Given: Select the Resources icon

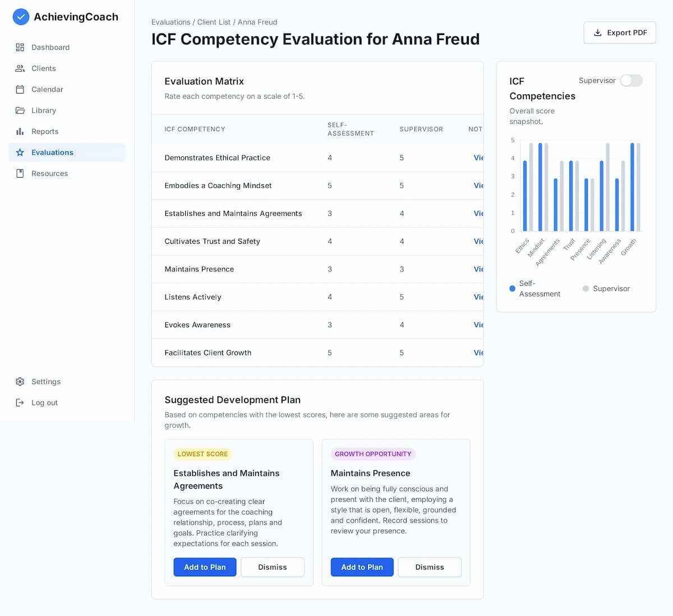Looking at the screenshot, I should pyautogui.click(x=20, y=173).
